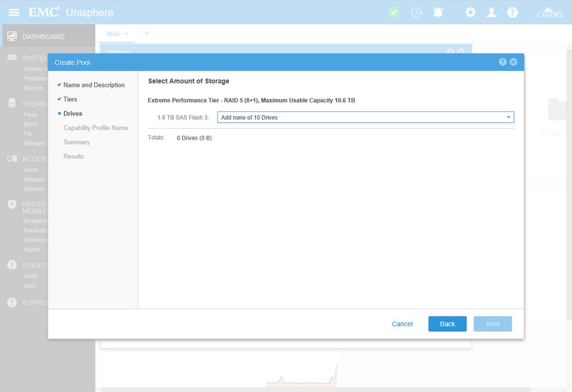
Task: Open Initiators in sidebar
Action: (34, 189)
